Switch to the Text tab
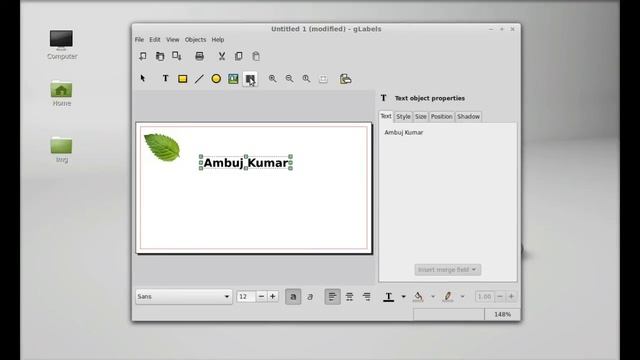 pyautogui.click(x=386, y=116)
